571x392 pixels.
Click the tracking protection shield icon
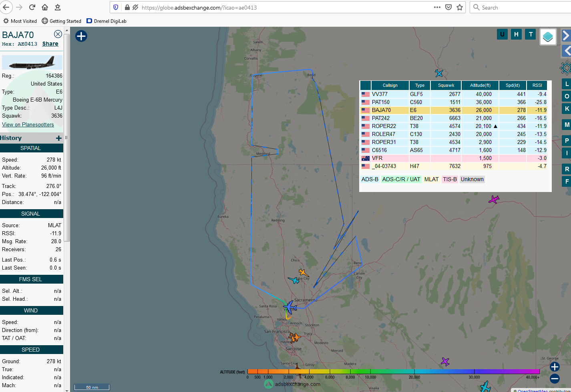pos(116,7)
